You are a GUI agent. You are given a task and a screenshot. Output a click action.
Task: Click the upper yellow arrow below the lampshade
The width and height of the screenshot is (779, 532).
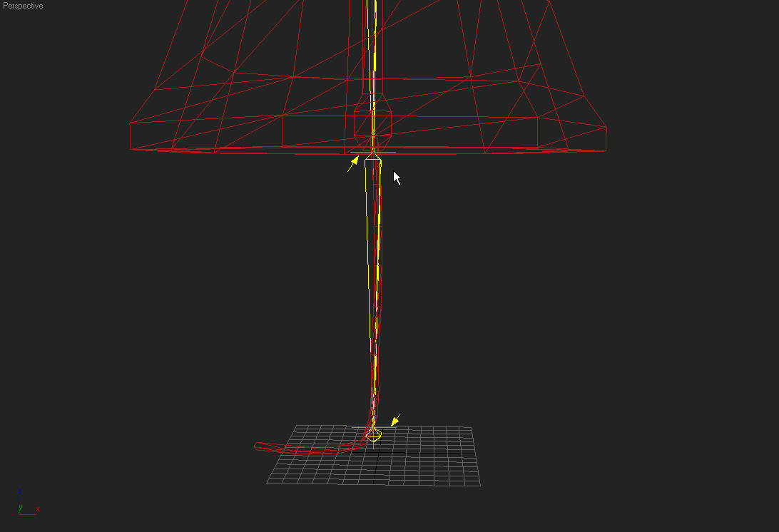tap(354, 163)
